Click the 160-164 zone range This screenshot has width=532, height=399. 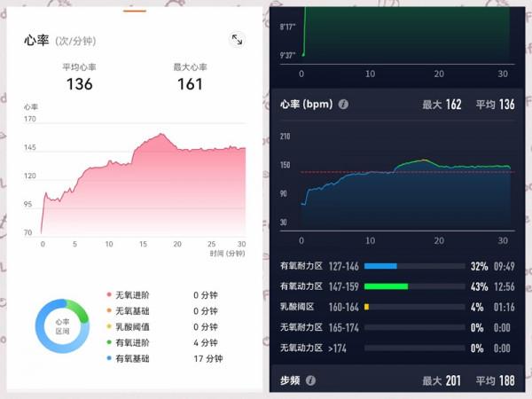344,308
